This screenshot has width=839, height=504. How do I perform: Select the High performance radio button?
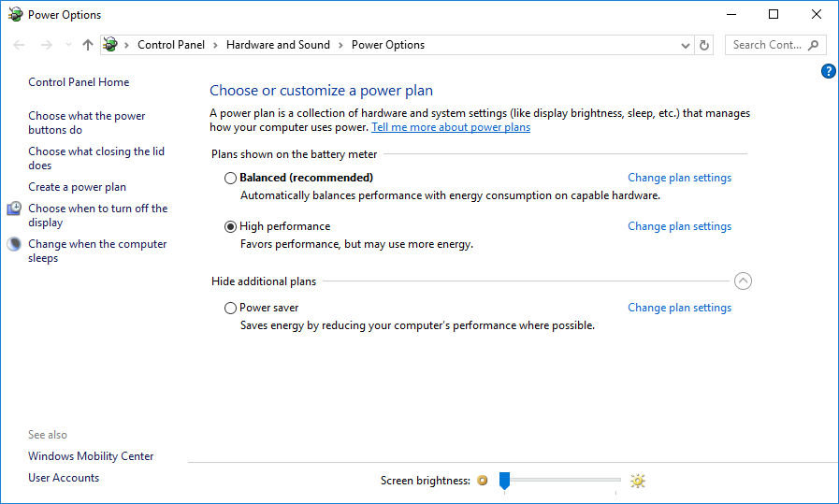pyautogui.click(x=231, y=226)
